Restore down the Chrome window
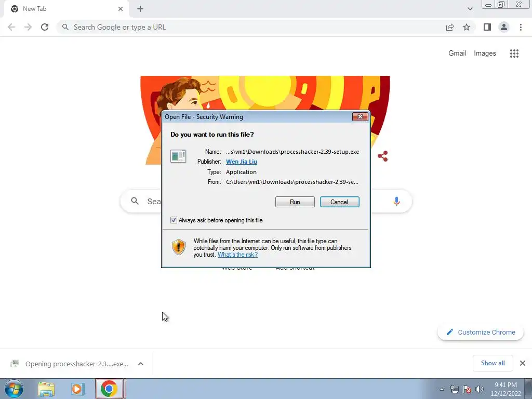The width and height of the screenshot is (532, 399). (501, 4)
